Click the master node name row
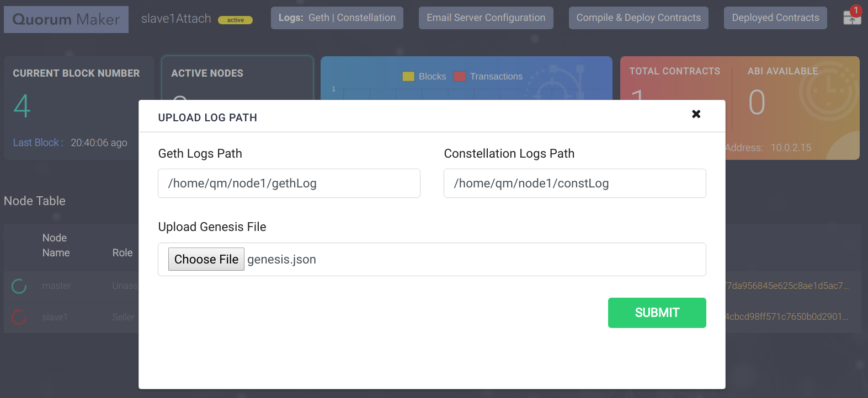 coord(56,286)
